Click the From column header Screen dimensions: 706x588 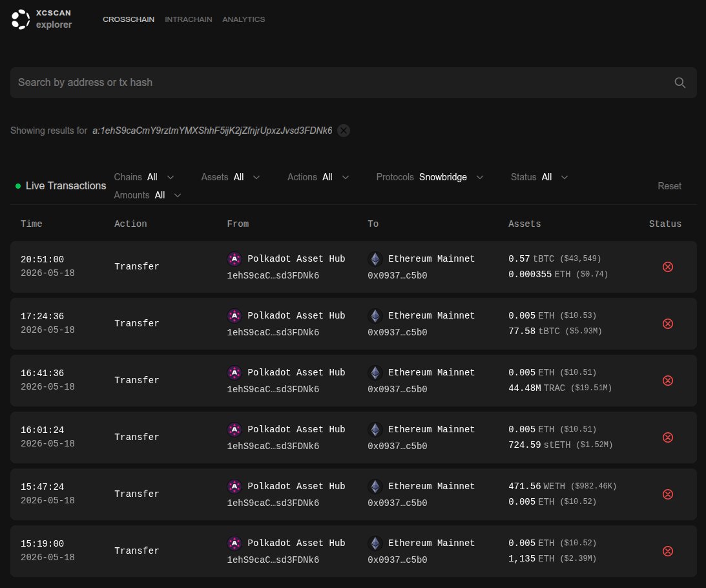click(x=238, y=224)
